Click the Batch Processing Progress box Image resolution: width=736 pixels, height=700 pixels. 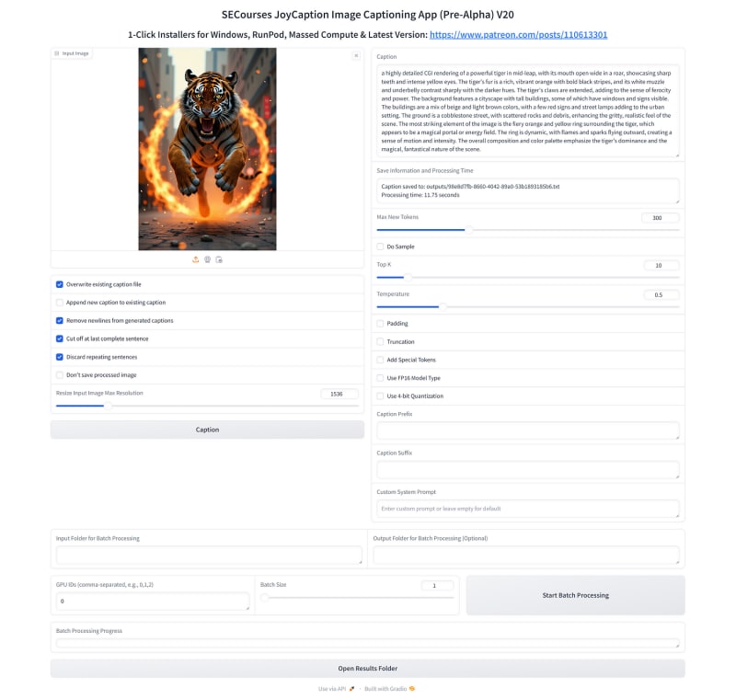(367, 643)
